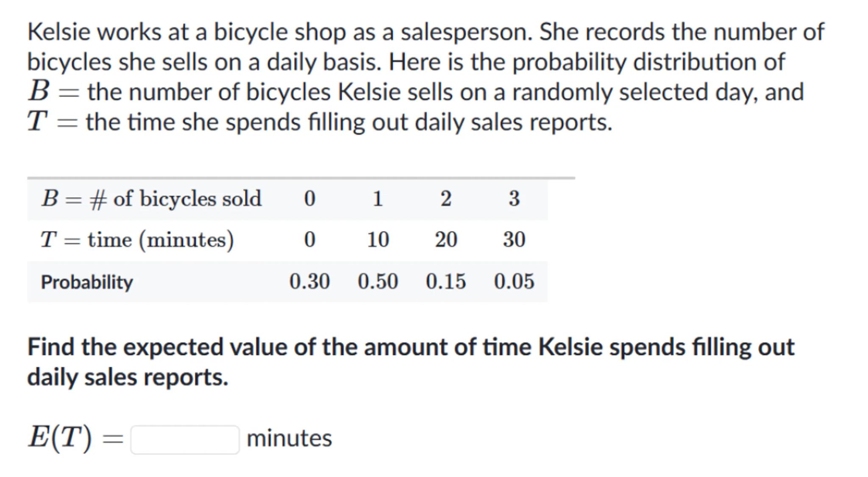The height and width of the screenshot is (477, 868).
Task: Click the time value 0 in table
Action: point(310,240)
